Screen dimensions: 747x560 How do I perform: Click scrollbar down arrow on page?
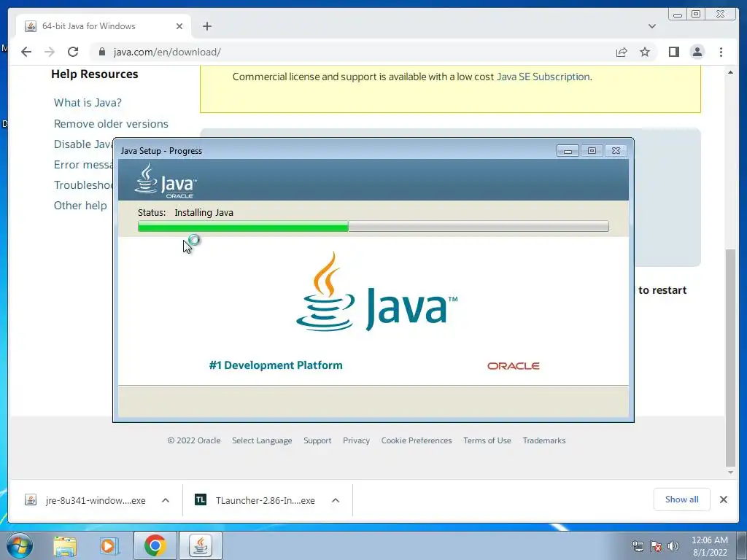[x=730, y=472]
